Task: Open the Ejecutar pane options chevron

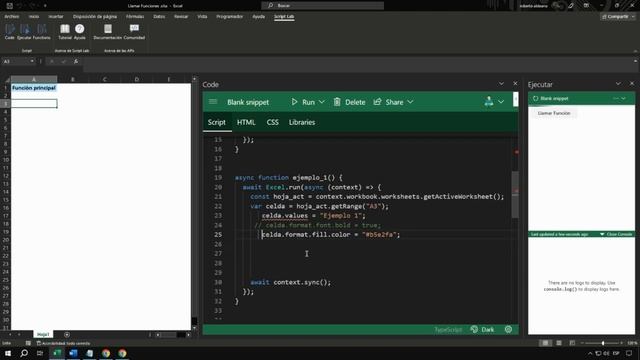Action: click(x=618, y=84)
